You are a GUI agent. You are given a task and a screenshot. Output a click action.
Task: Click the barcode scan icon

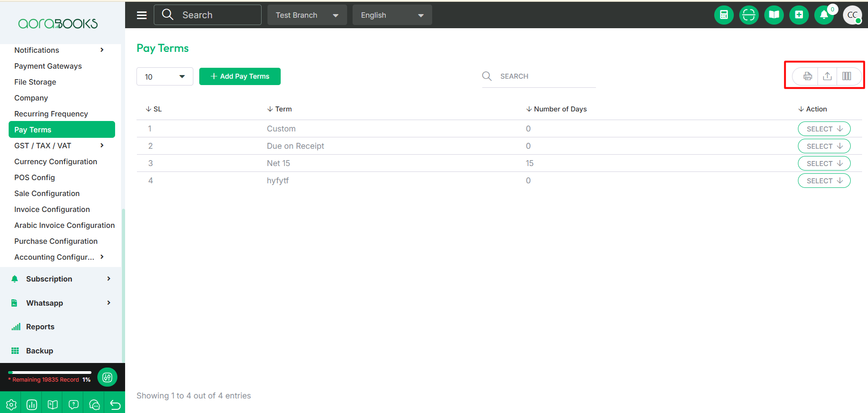[x=749, y=15]
